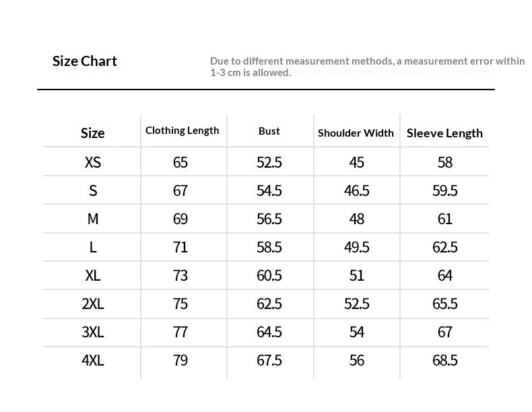Click the XS bust value 52.5
Image resolution: width=532 pixels, height=412 pixels.
[x=269, y=162]
